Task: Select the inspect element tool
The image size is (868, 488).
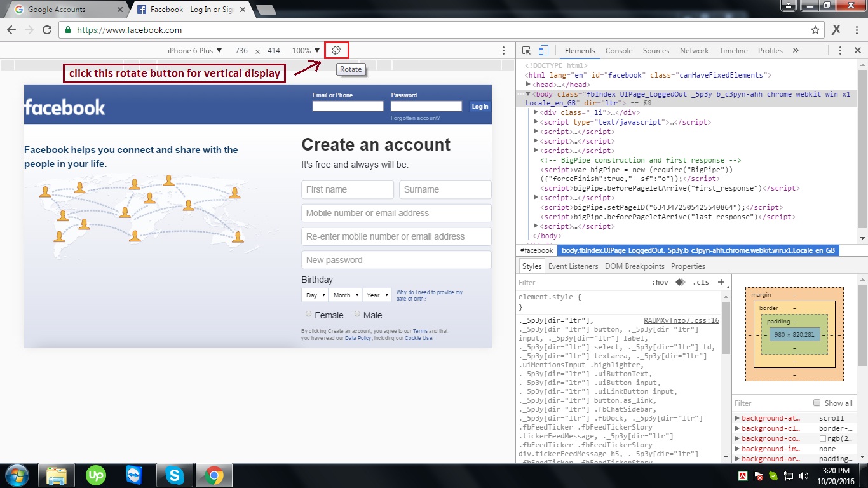Action: [526, 50]
